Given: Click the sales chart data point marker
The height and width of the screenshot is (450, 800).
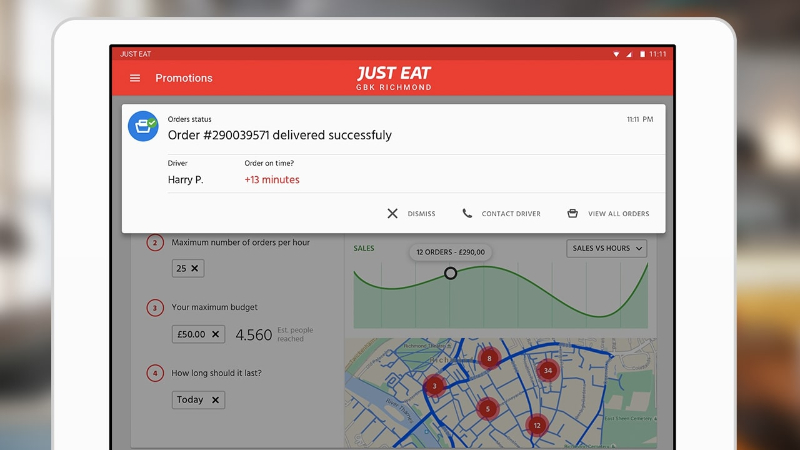Looking at the screenshot, I should (x=450, y=273).
